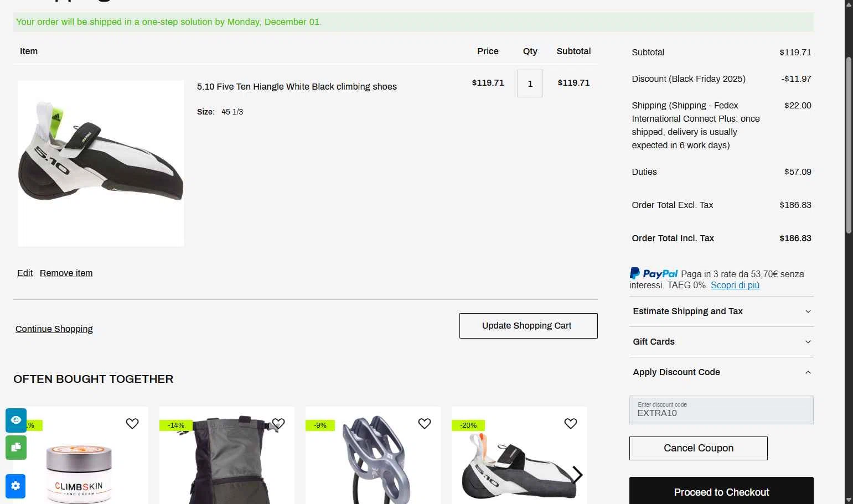Image resolution: width=853 pixels, height=504 pixels.
Task: Collapse the Apply Discount Code section
Action: point(721,372)
